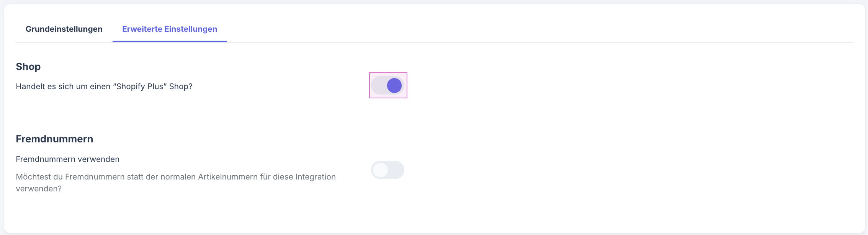The image size is (868, 235).
Task: Click the purple knob of Shopify Plus switch
Action: pos(394,85)
